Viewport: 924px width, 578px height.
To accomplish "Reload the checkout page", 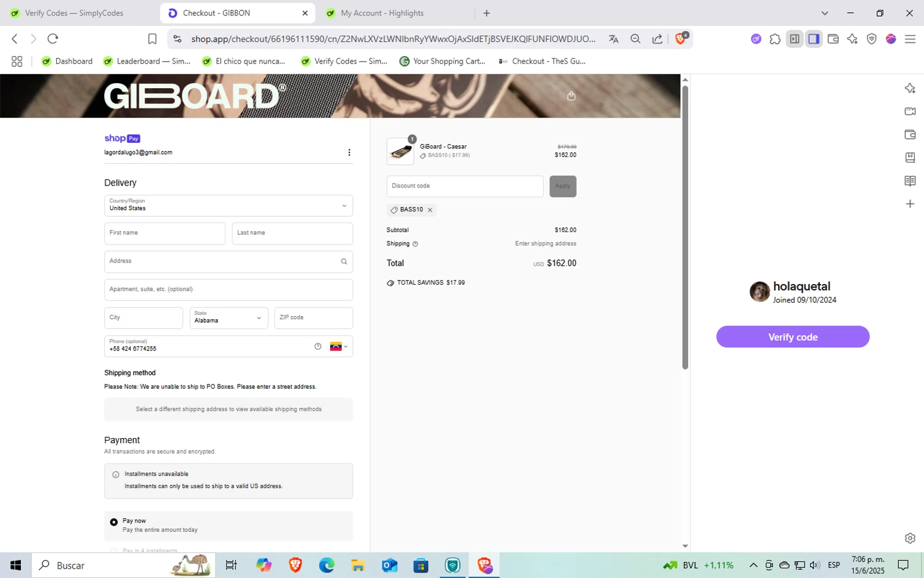I will (x=53, y=39).
